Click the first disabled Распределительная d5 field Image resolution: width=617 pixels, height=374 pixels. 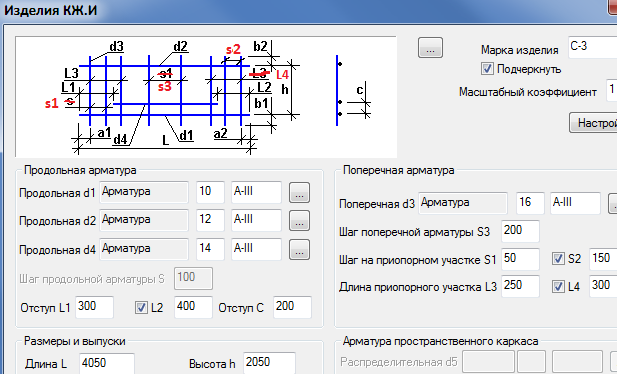(488, 361)
